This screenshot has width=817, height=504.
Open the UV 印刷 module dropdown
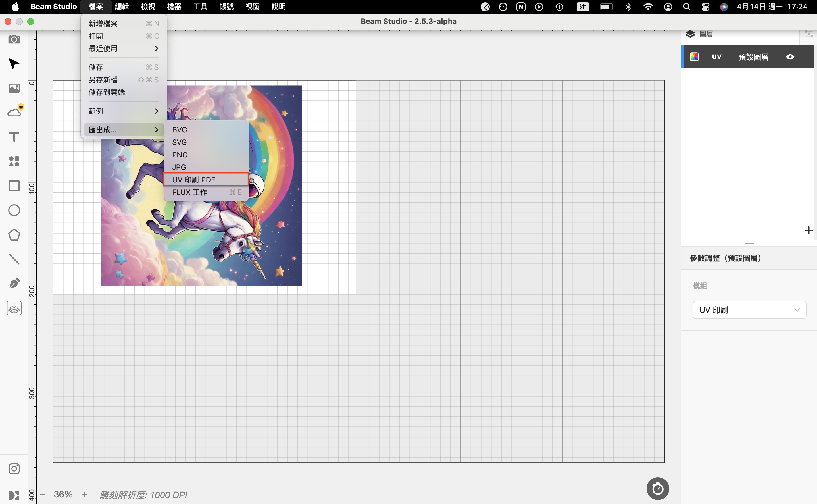pos(749,310)
